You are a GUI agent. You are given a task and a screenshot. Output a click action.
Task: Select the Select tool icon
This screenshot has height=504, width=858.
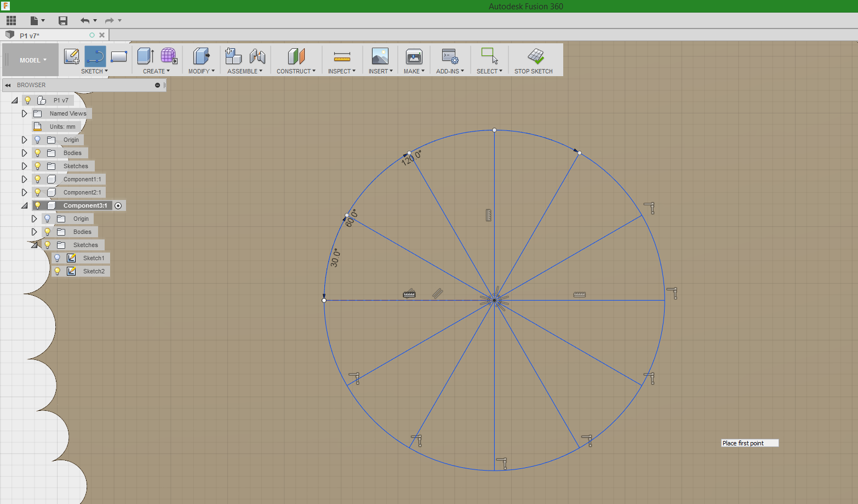pyautogui.click(x=489, y=56)
